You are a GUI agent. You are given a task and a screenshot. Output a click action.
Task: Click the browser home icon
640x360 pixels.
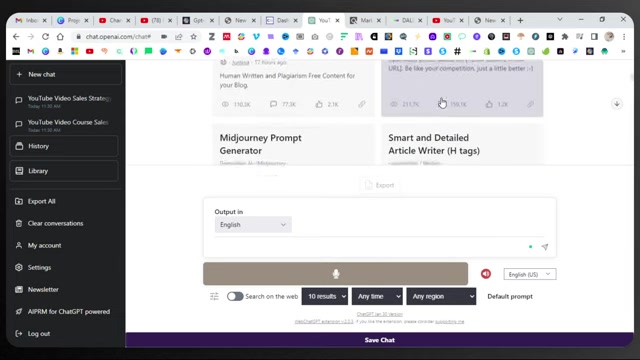[x=60, y=37]
